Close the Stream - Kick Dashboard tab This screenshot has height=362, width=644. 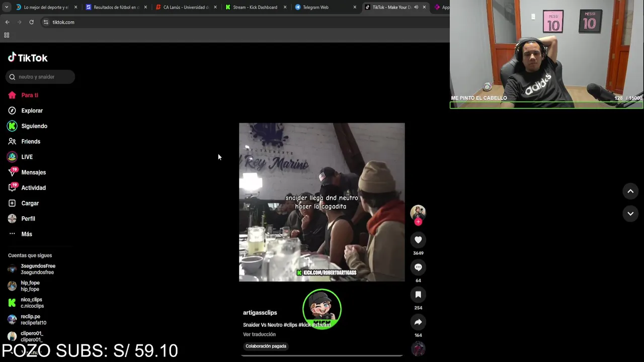point(285,7)
